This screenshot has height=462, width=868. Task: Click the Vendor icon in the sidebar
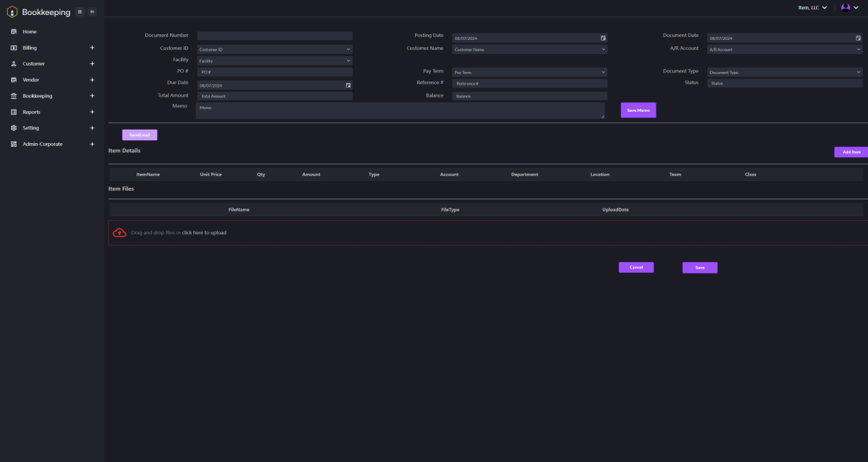(x=14, y=80)
